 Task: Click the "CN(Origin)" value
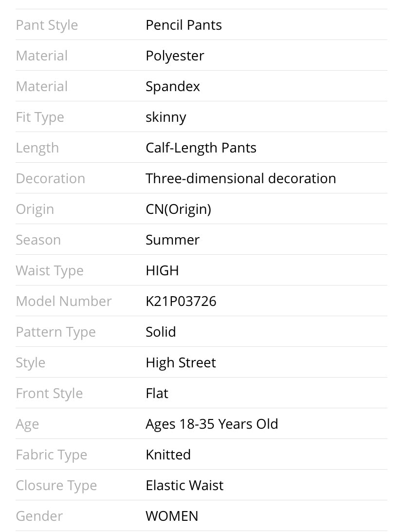pos(178,209)
